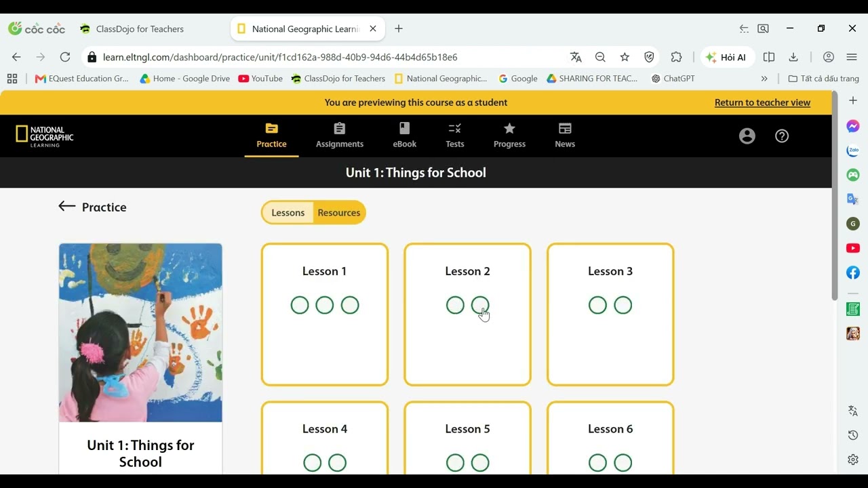The image size is (868, 488).
Task: Open the Lesson 4 card
Action: 325,438
